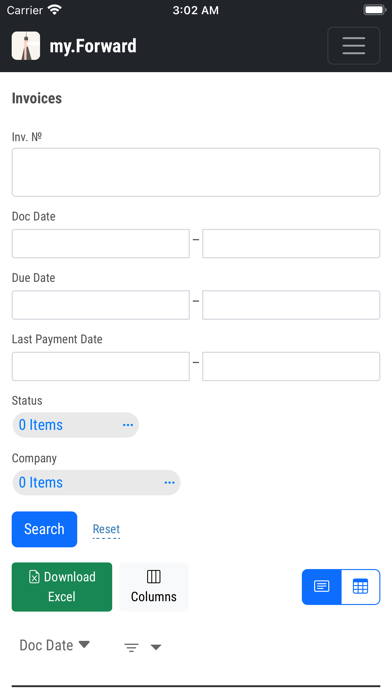Select the Due Date end field
This screenshot has height=696, width=392.
pyautogui.click(x=291, y=305)
